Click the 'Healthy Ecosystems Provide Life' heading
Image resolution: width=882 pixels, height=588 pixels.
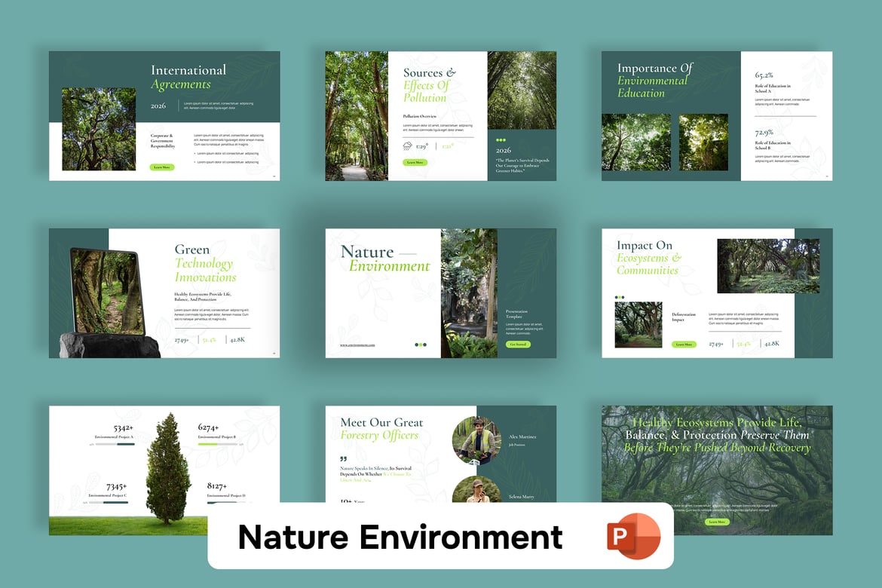click(717, 435)
